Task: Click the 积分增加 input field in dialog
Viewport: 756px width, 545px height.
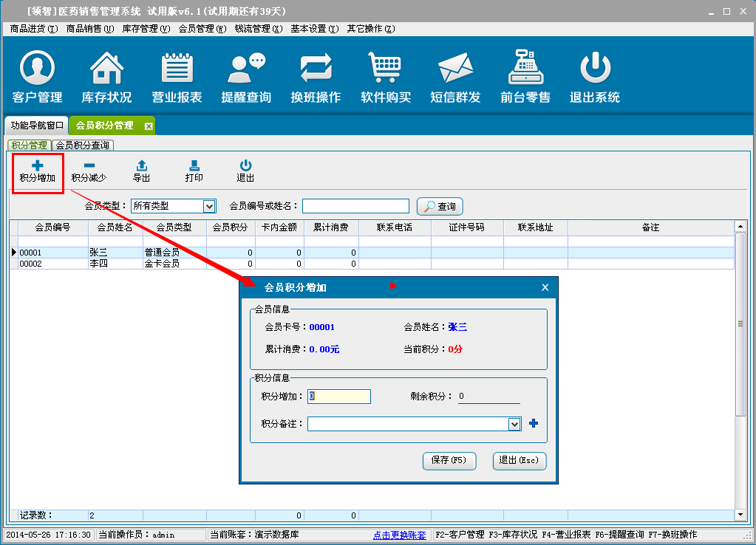Action: click(x=339, y=397)
